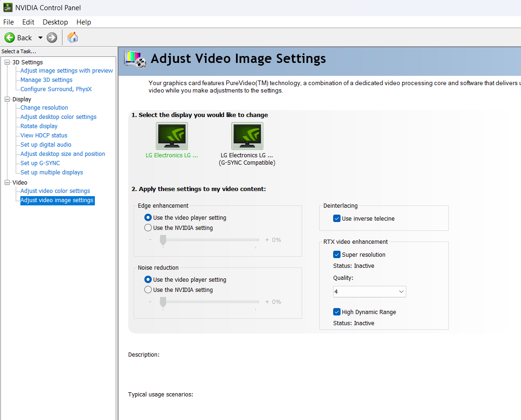Collapse the 3D Settings tree node
This screenshot has width=521, height=420.
(x=7, y=62)
